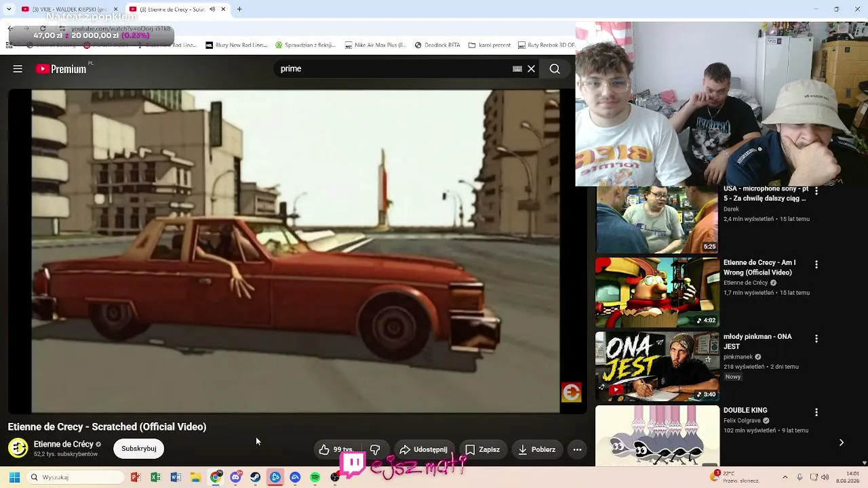Open the Am I Wrong video thumbnail

[656, 292]
